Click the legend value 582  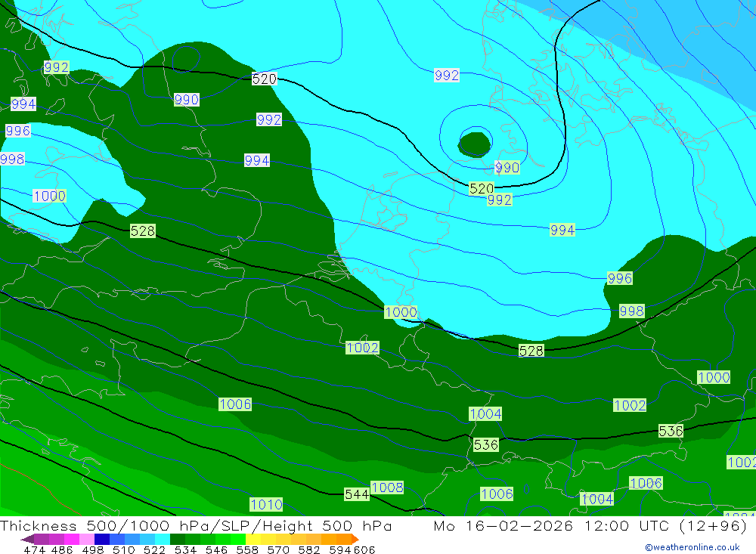click(308, 549)
